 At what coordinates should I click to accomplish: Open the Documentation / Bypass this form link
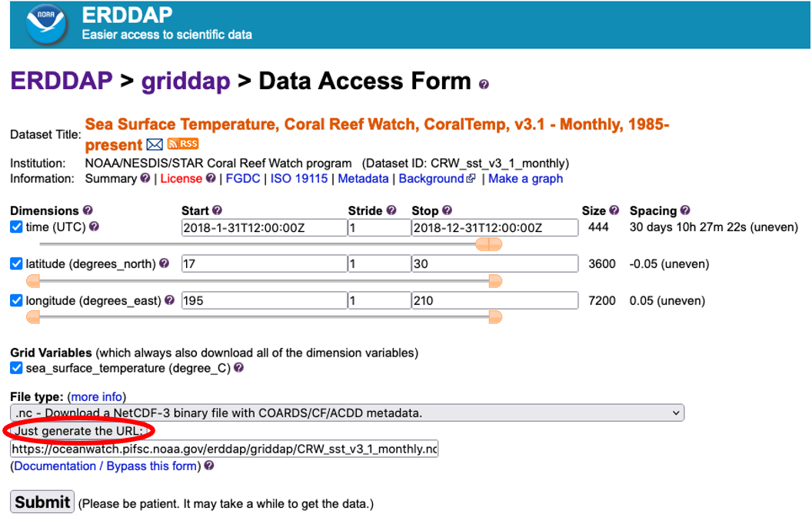click(x=107, y=466)
